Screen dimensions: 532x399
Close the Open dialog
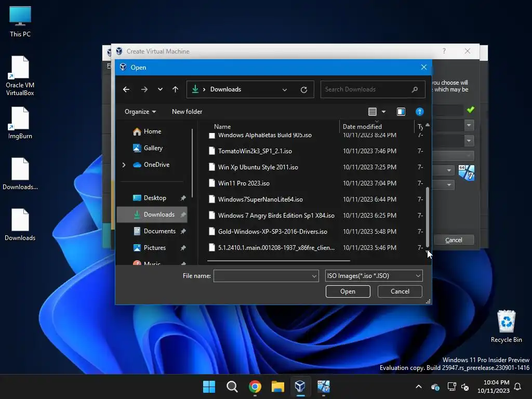[x=424, y=67]
